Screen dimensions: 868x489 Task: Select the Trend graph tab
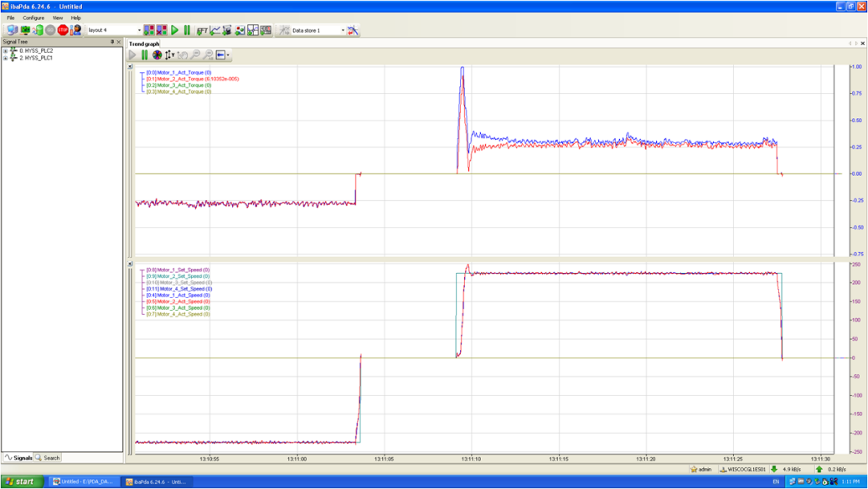coord(144,44)
